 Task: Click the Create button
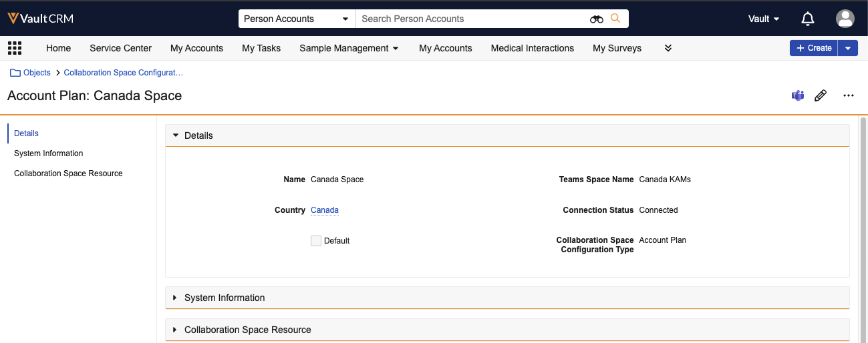pyautogui.click(x=813, y=48)
